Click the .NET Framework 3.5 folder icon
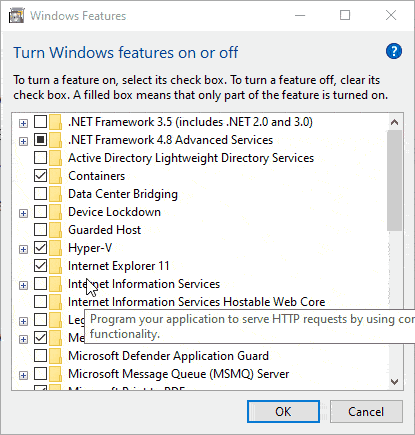 pos(55,122)
